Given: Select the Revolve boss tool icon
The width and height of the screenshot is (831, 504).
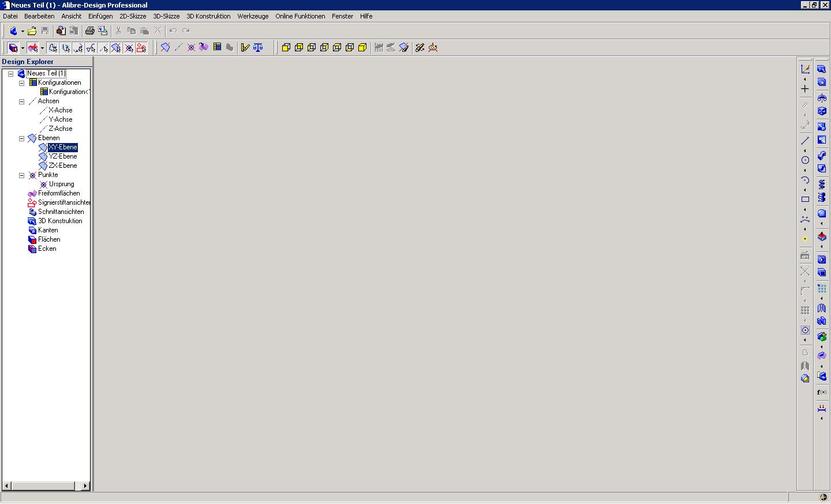Looking at the screenshot, I should 822,98.
